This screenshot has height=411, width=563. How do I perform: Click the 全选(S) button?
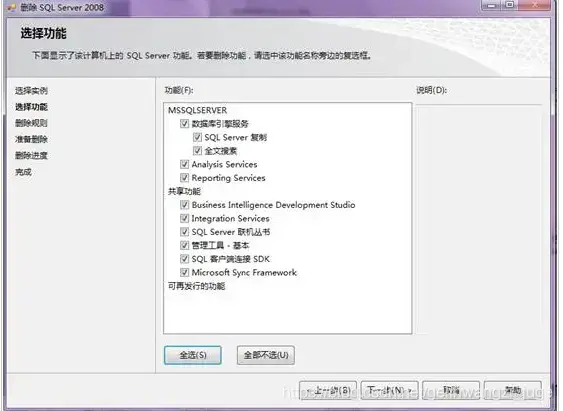(x=193, y=355)
